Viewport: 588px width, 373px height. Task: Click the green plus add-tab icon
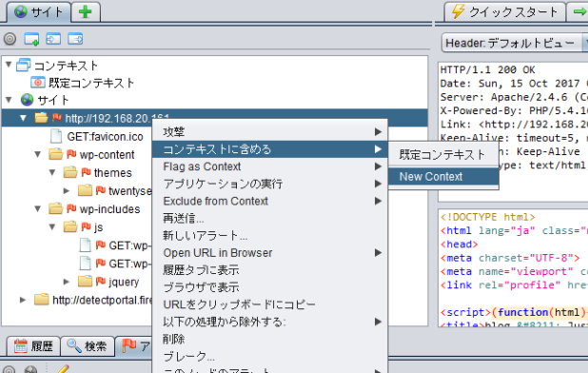85,12
